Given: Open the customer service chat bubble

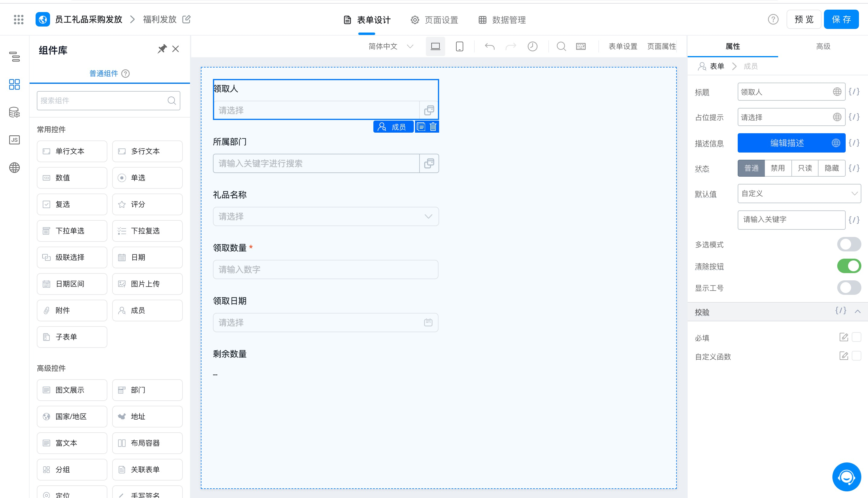Looking at the screenshot, I should coord(847,477).
